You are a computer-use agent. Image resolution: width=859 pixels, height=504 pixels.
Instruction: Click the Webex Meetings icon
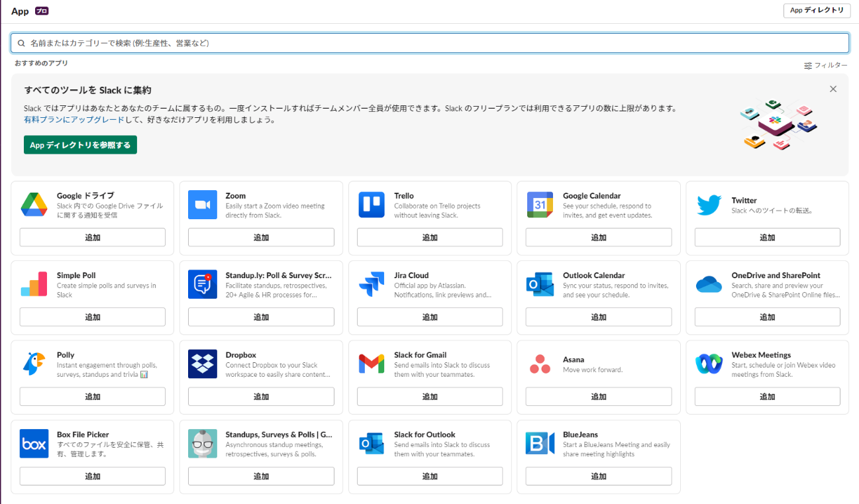[709, 364]
